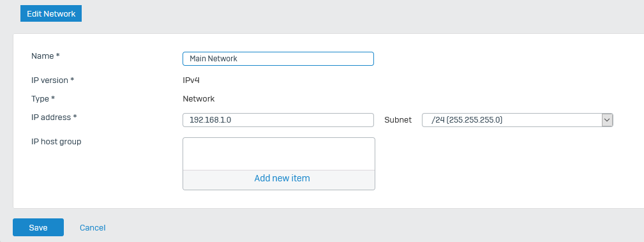
Task: Save the network settings
Action: coord(38,227)
